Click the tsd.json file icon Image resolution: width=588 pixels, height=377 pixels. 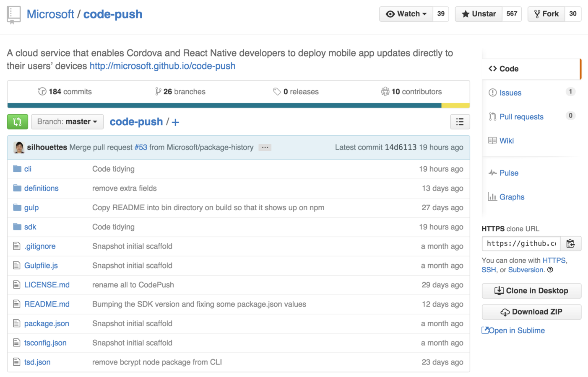[17, 362]
